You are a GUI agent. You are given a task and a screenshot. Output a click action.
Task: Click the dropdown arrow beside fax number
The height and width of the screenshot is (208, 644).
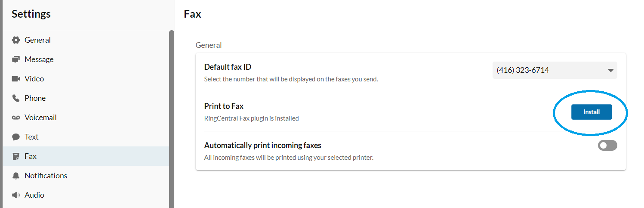610,71
